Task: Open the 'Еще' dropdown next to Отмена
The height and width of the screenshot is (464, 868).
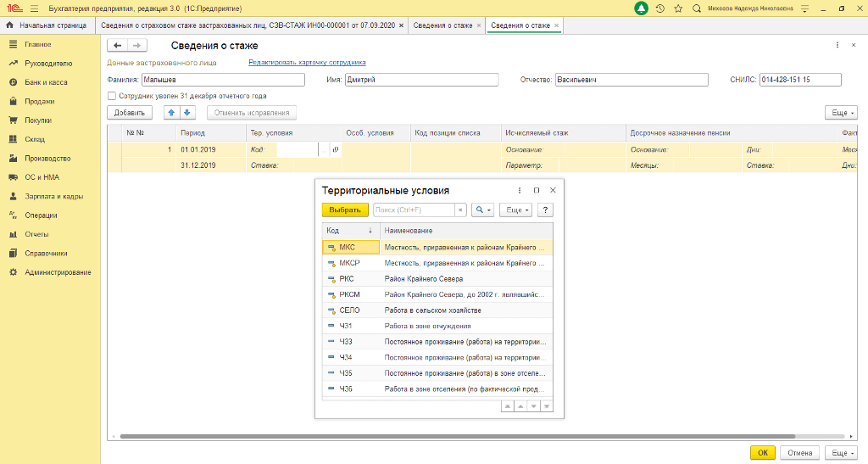Action: point(841,453)
